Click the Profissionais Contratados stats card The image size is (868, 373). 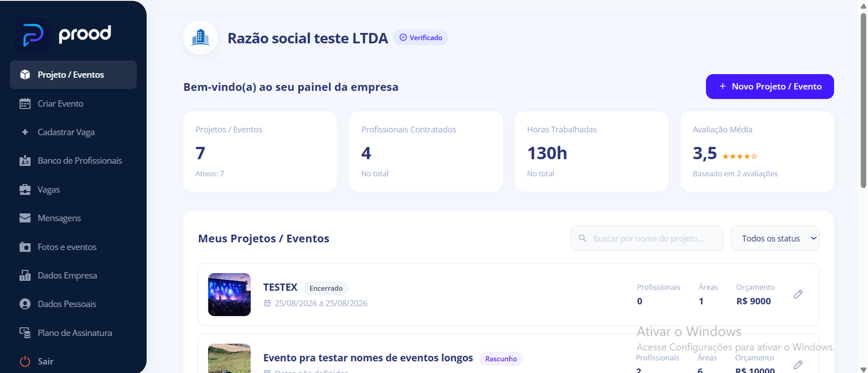(x=425, y=151)
